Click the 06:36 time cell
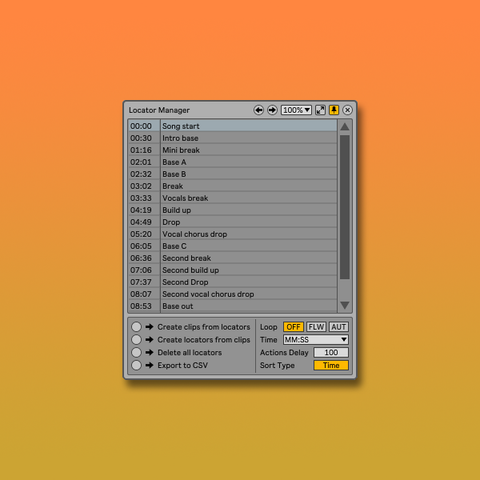The height and width of the screenshot is (480, 480). point(144,258)
